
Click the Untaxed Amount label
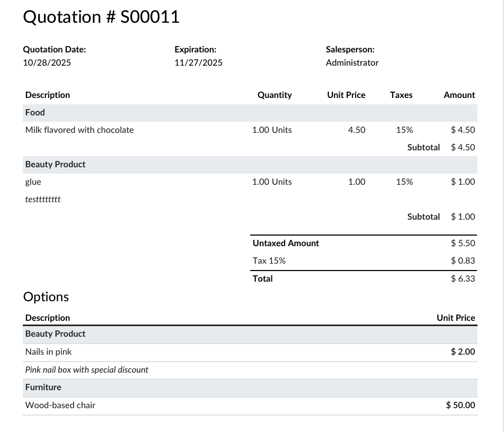[286, 243]
